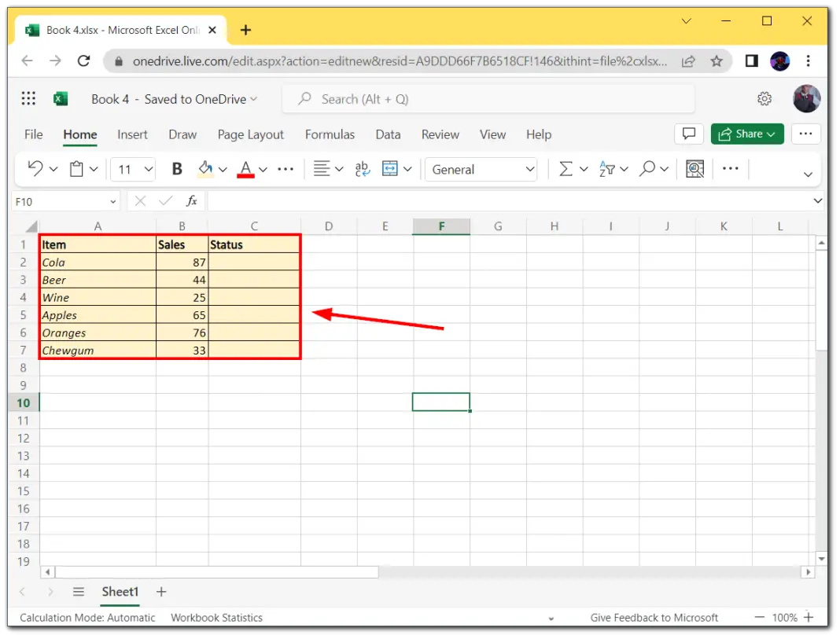The image size is (840, 639).
Task: Expand the Number Format dropdown showing General
Action: tap(481, 169)
